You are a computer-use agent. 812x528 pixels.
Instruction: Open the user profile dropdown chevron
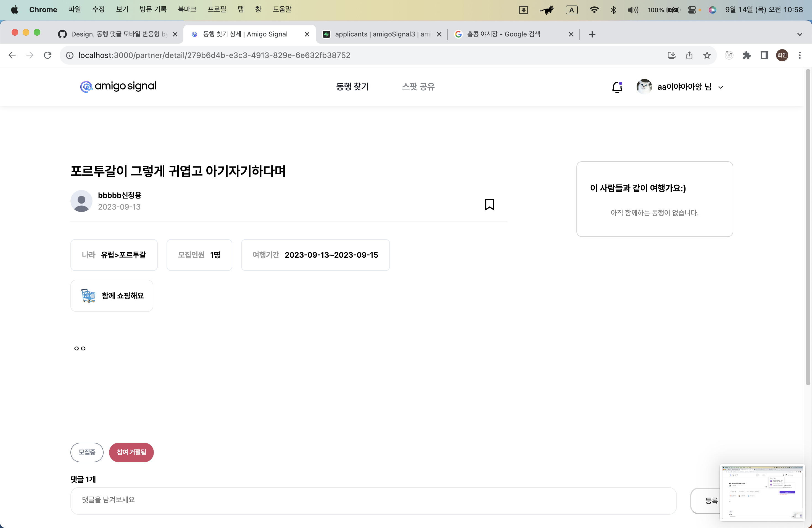(721, 87)
